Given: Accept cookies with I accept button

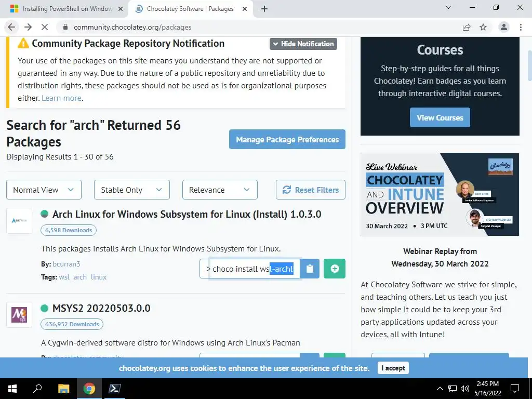Looking at the screenshot, I should coord(393,368).
